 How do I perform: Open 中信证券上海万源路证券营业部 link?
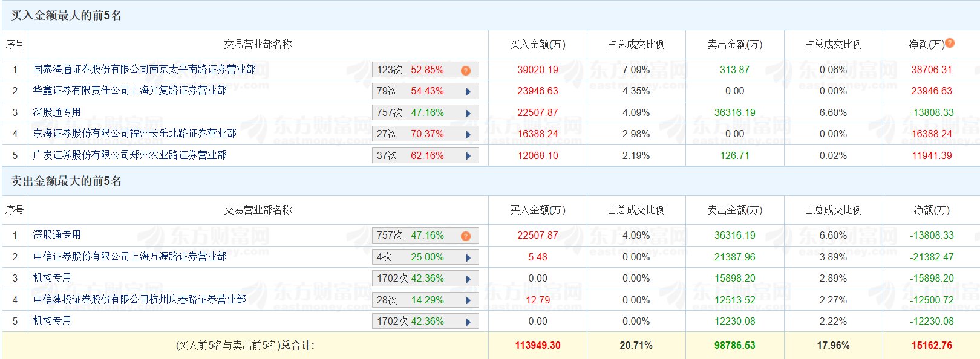[x=129, y=257]
